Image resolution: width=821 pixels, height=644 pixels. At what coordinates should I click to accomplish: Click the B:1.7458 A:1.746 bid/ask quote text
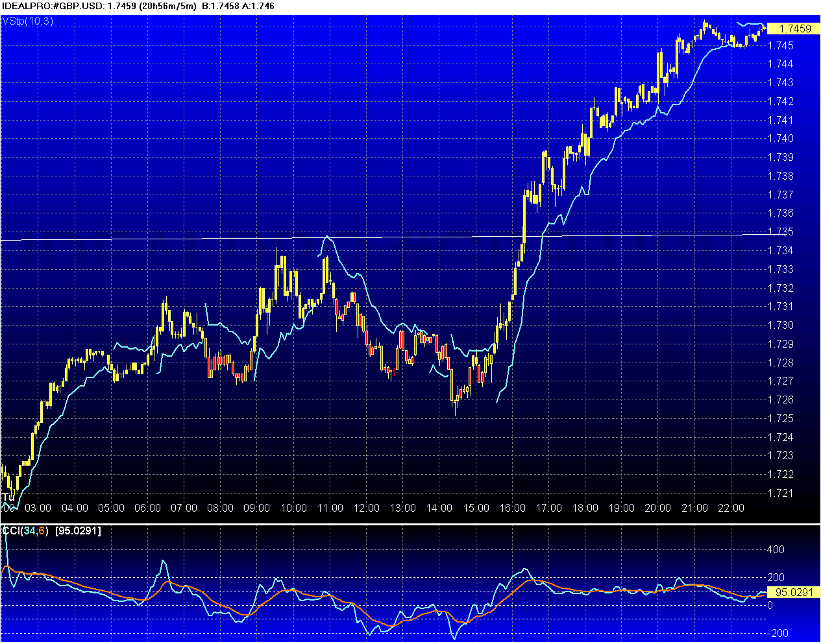(x=238, y=6)
